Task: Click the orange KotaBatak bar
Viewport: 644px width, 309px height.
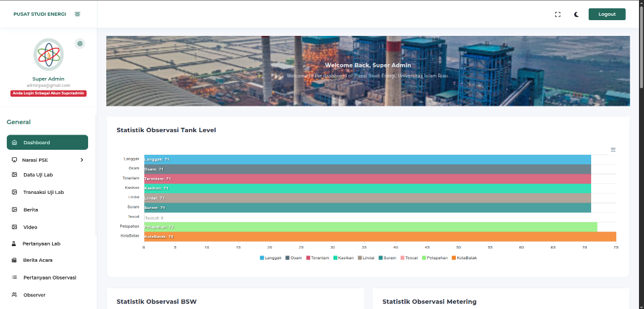Action: (380, 237)
